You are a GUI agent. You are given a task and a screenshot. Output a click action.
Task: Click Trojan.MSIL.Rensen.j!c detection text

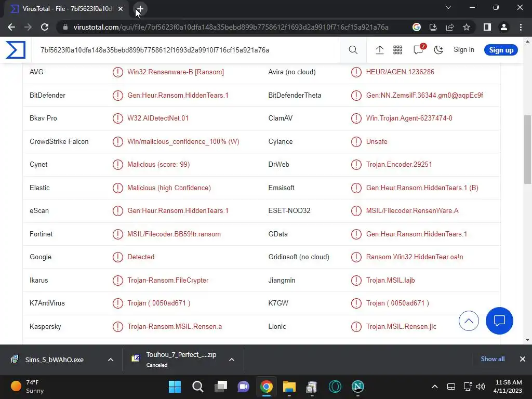[x=401, y=327]
